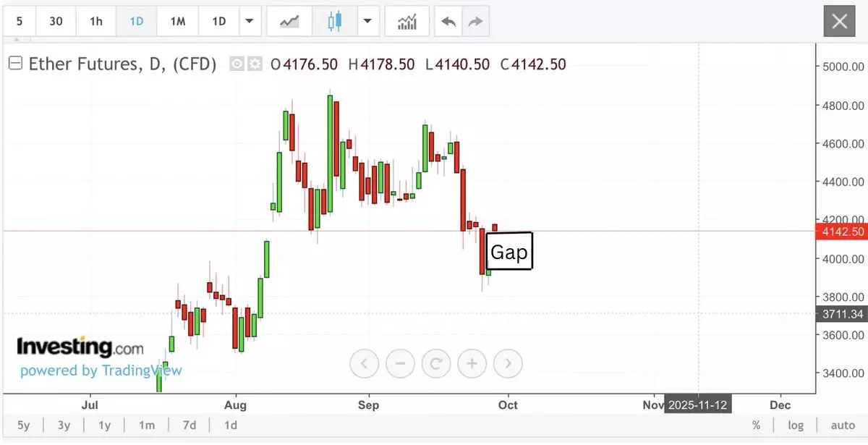Toggle Ether Futures series visibility eye
The image size is (868, 445).
pyautogui.click(x=237, y=64)
